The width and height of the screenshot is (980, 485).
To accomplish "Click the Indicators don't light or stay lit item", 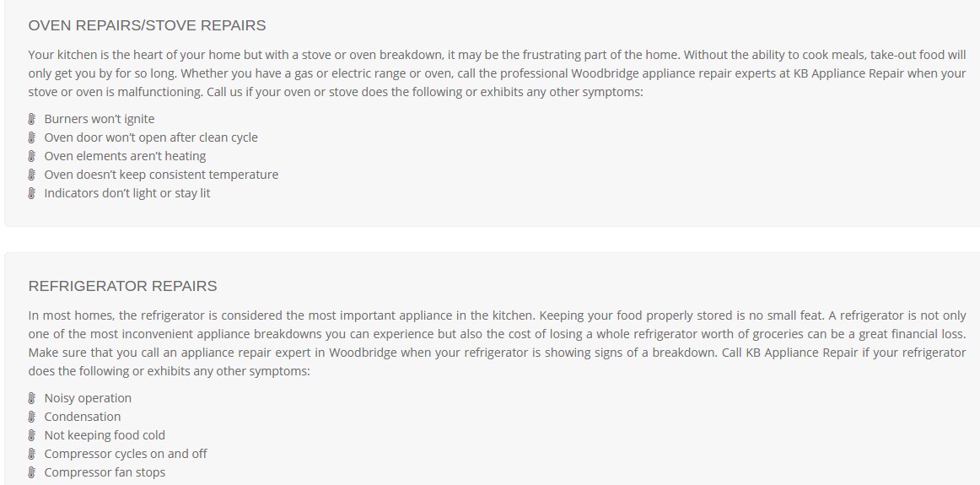I will click(127, 193).
